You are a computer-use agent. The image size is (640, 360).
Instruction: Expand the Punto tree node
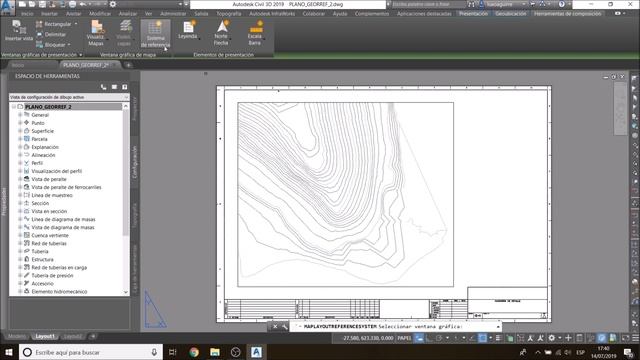tap(20, 123)
